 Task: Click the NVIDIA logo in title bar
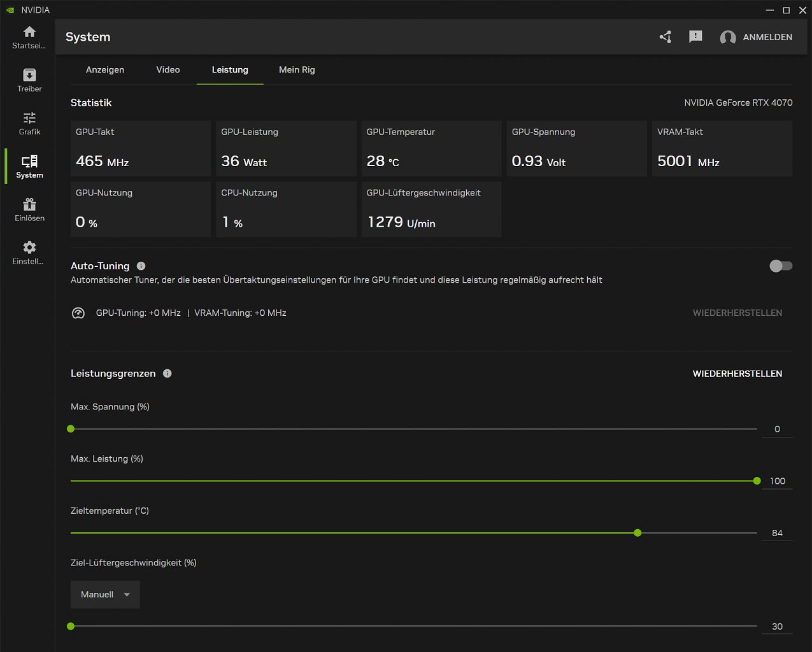click(10, 10)
